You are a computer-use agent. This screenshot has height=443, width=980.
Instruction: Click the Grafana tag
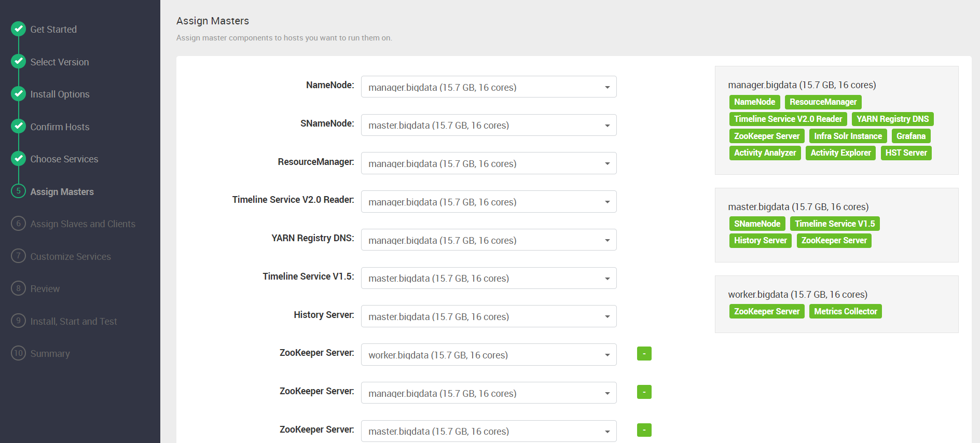coord(911,136)
